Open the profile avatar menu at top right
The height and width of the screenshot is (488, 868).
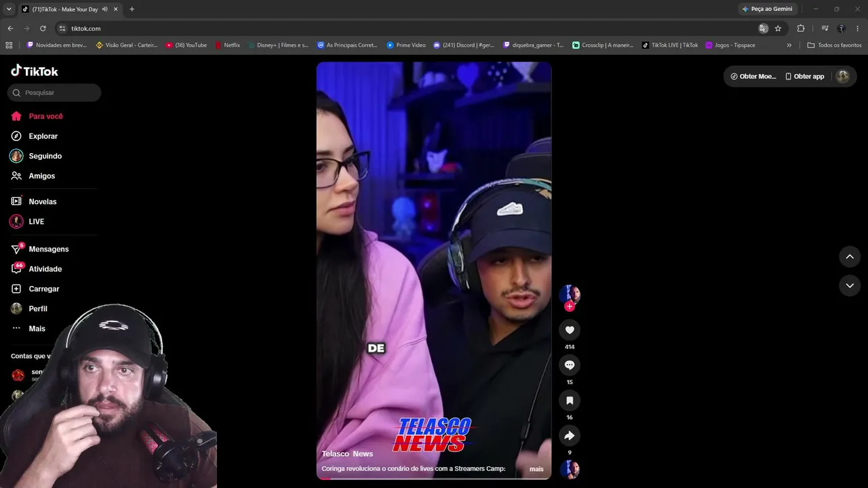(x=843, y=77)
